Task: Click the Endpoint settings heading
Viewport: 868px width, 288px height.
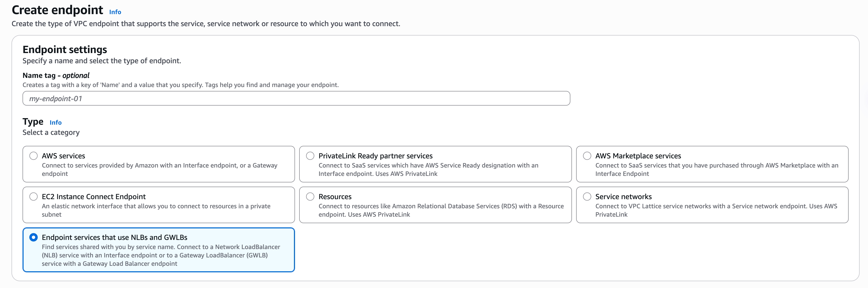Action: (x=65, y=49)
